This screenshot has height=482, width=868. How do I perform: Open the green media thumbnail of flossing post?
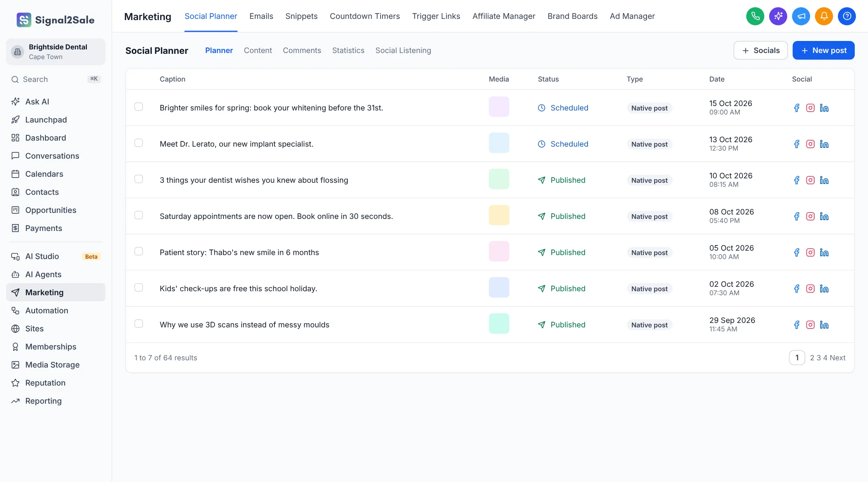(x=499, y=179)
